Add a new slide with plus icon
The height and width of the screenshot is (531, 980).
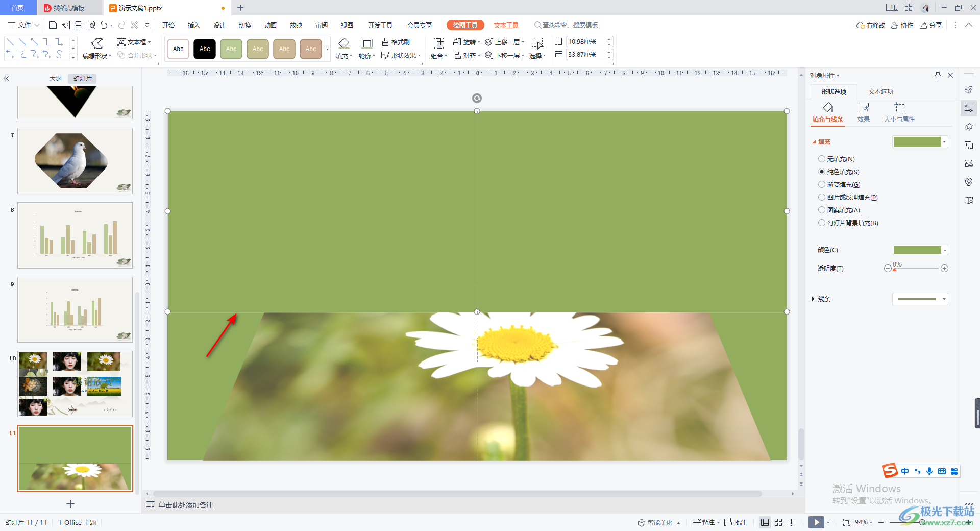[x=70, y=504]
